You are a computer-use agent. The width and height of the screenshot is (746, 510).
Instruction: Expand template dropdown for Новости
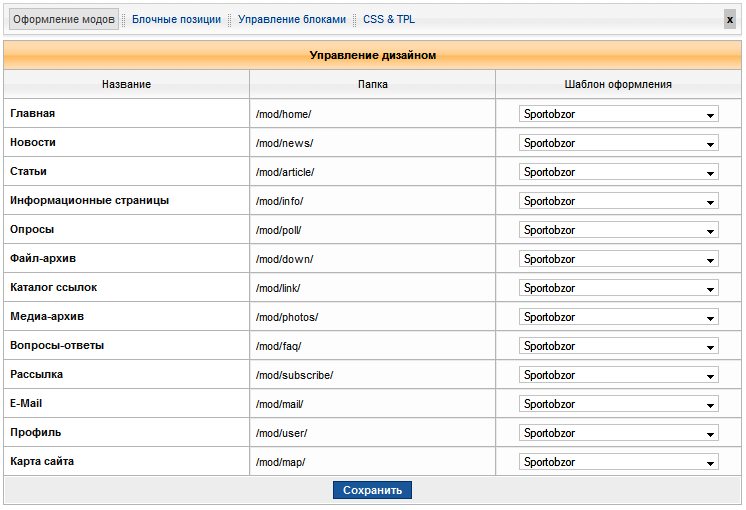618,143
